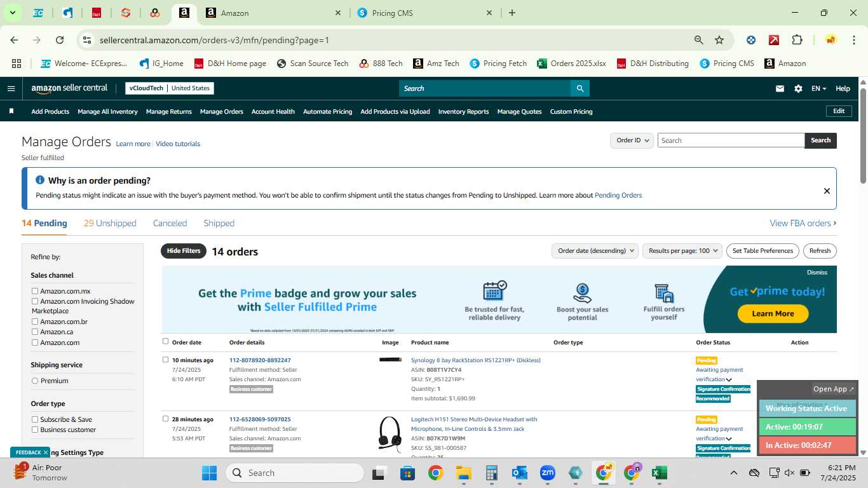The image size is (868, 488).
Task: Bookmark this page with the star icon
Action: (719, 40)
